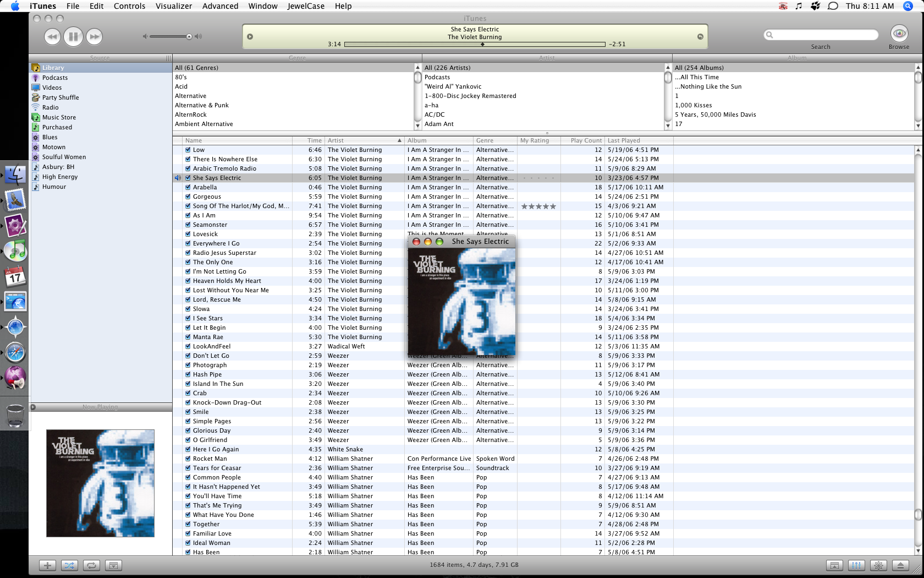The height and width of the screenshot is (578, 924).
Task: Set star rating for Song Of The Harlot
Action: (x=538, y=206)
